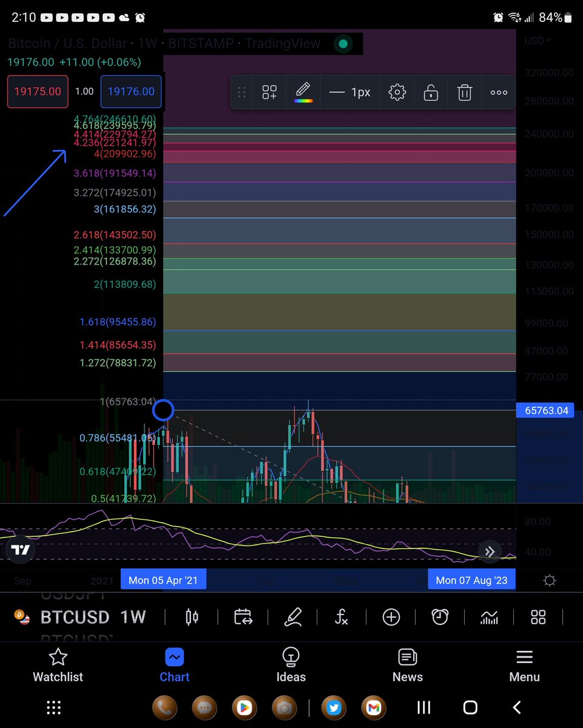
Task: Tap the 2.414(133700.99) Fibonacci label
Action: click(115, 250)
